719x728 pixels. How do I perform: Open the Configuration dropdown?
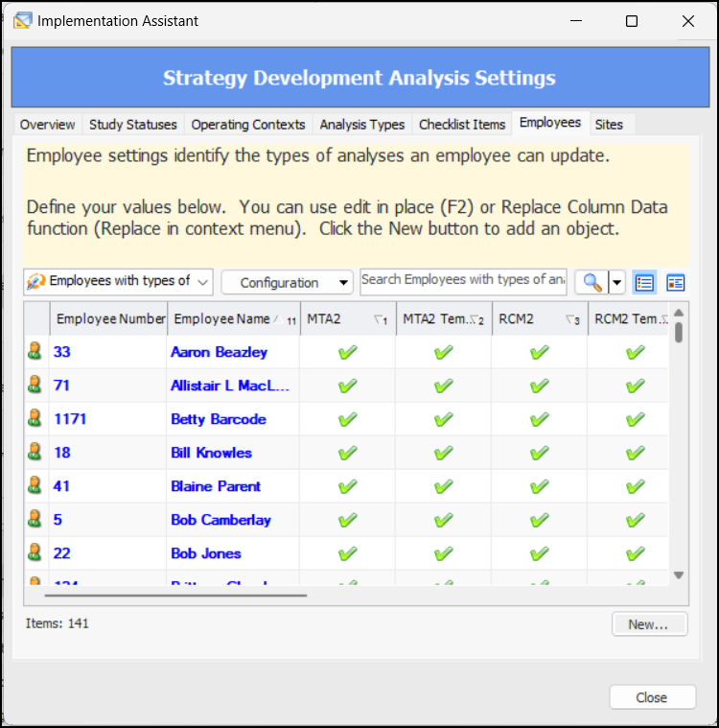pos(288,282)
